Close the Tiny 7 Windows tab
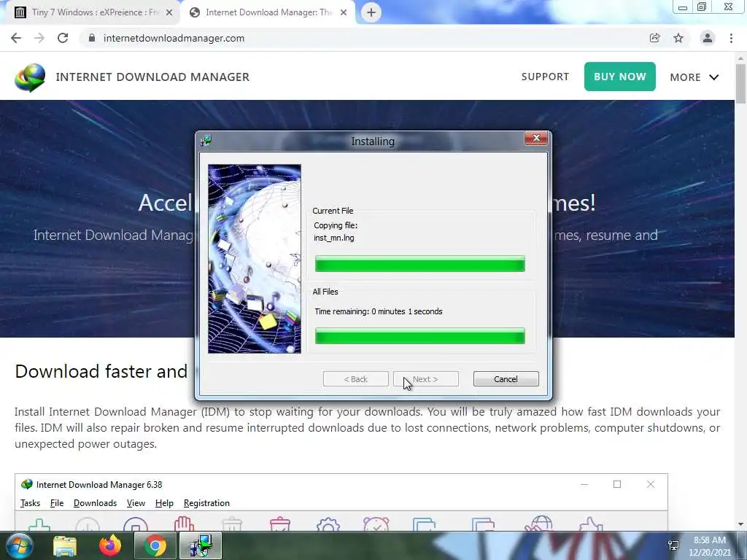Image resolution: width=747 pixels, height=560 pixels. tap(169, 12)
